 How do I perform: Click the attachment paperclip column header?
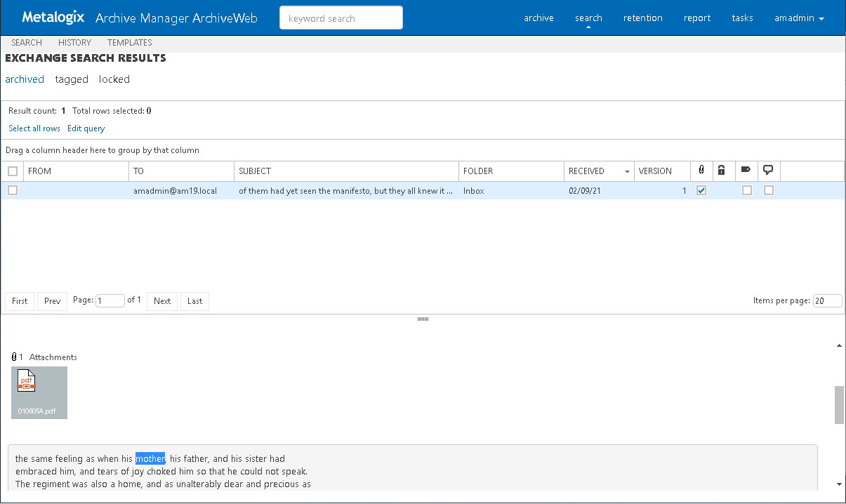point(701,171)
